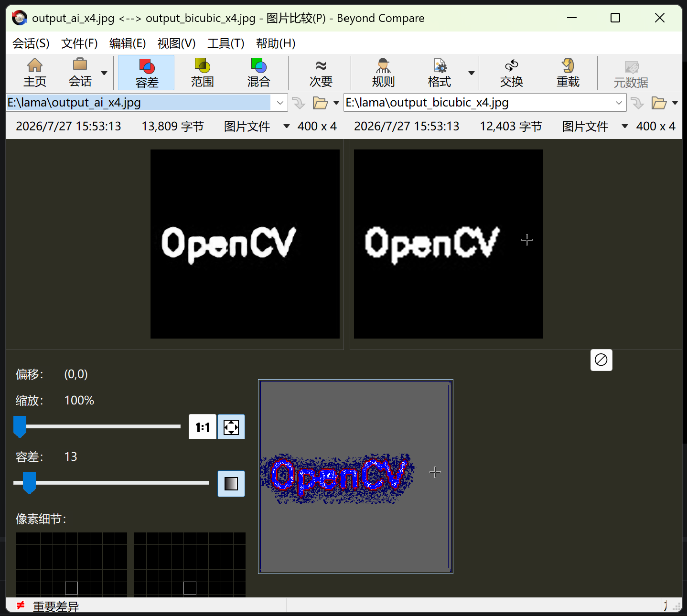This screenshot has width=687, height=616.
Task: Click the Beyond Compare title bar app icon
Action: [20, 18]
